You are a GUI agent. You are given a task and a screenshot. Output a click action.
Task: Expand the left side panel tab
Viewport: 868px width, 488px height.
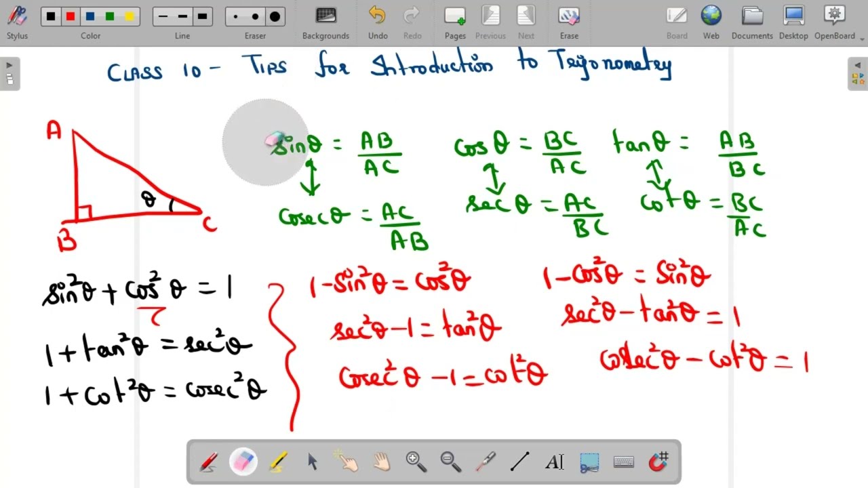[x=9, y=73]
